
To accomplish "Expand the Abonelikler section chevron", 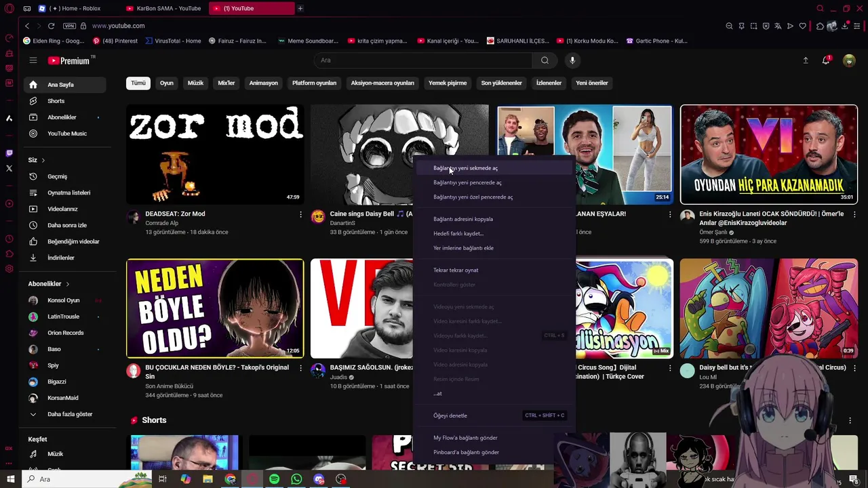I will tap(67, 284).
